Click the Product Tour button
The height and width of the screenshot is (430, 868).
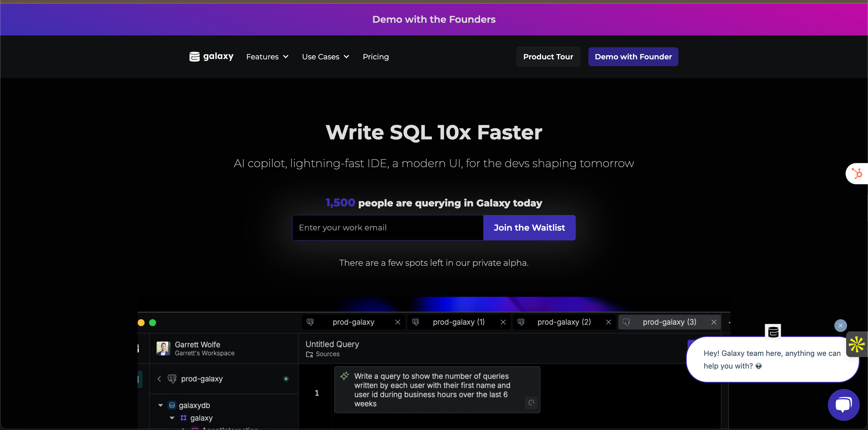[x=548, y=57]
